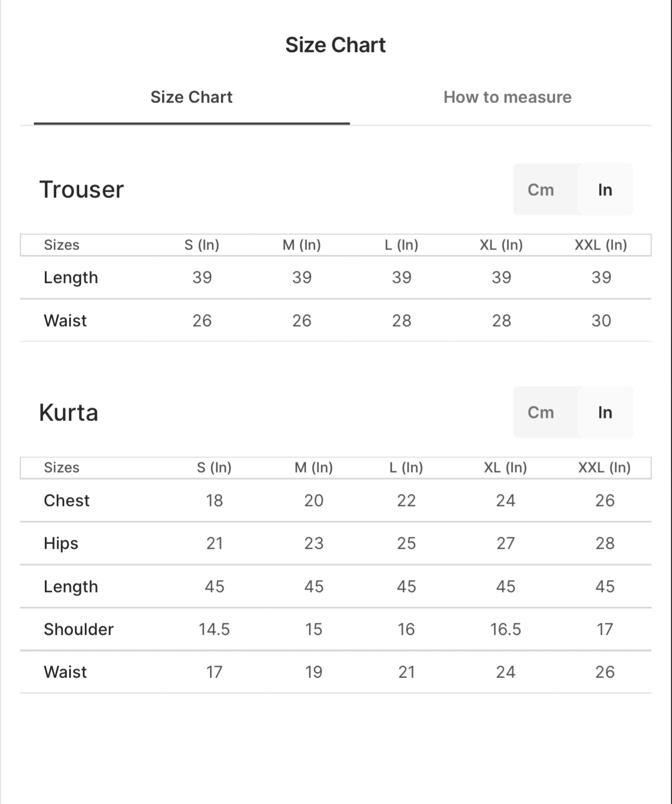
Task: Toggle Trouser units to Cm
Action: pyautogui.click(x=541, y=190)
